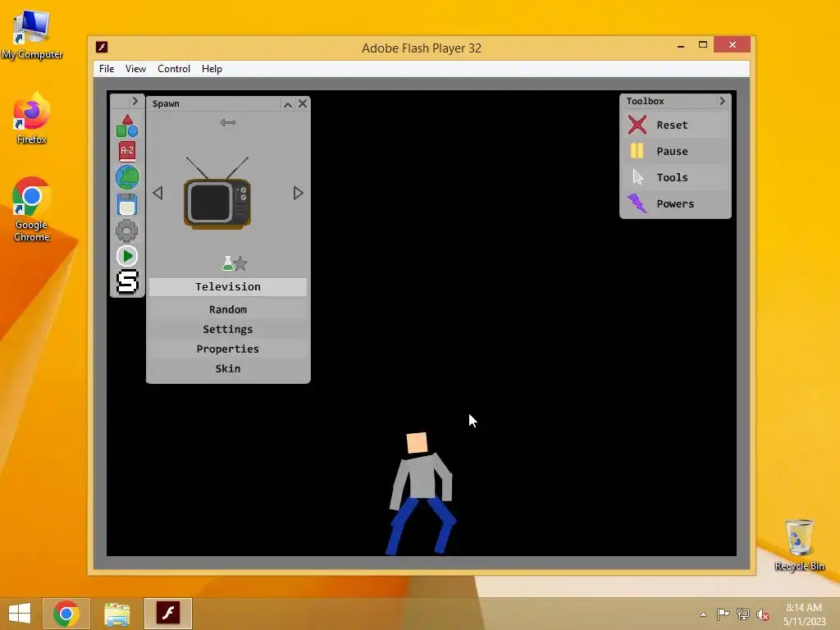Click the gray star favorite icon

[x=241, y=263]
